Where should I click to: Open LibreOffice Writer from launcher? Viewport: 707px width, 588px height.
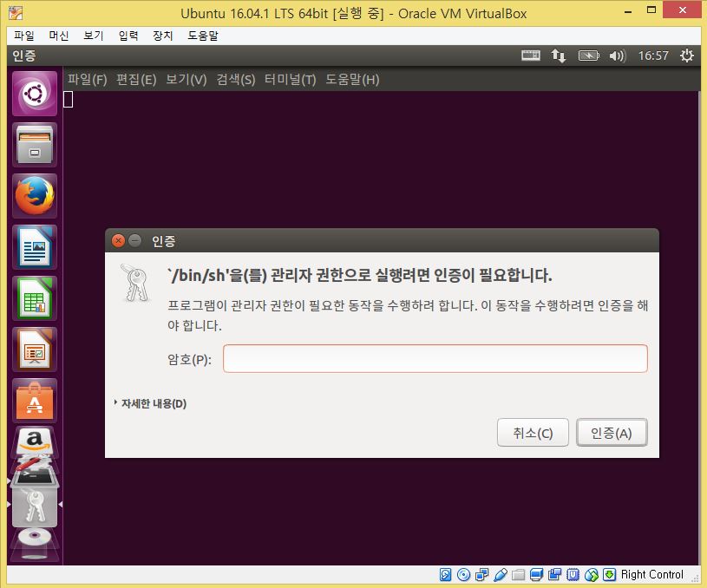coord(35,247)
